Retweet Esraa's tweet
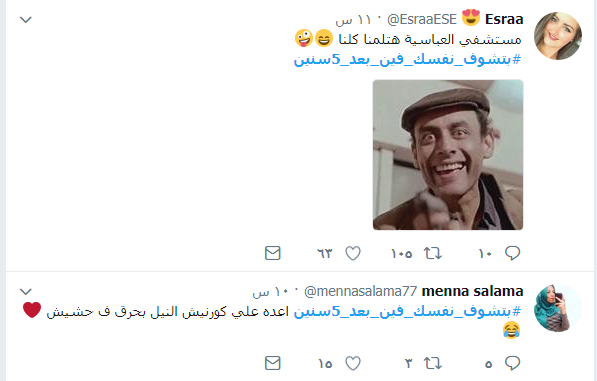Viewport: 597px width, 381px height. click(x=433, y=253)
